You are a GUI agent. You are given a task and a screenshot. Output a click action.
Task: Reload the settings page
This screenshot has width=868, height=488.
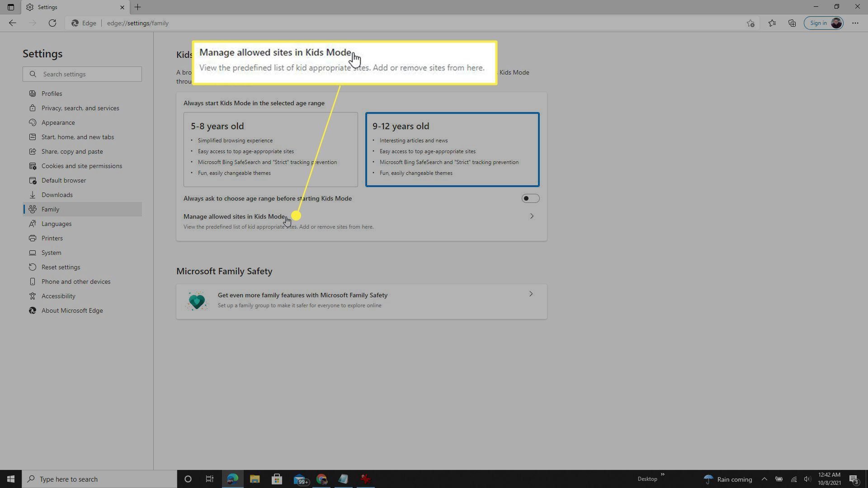click(x=52, y=23)
